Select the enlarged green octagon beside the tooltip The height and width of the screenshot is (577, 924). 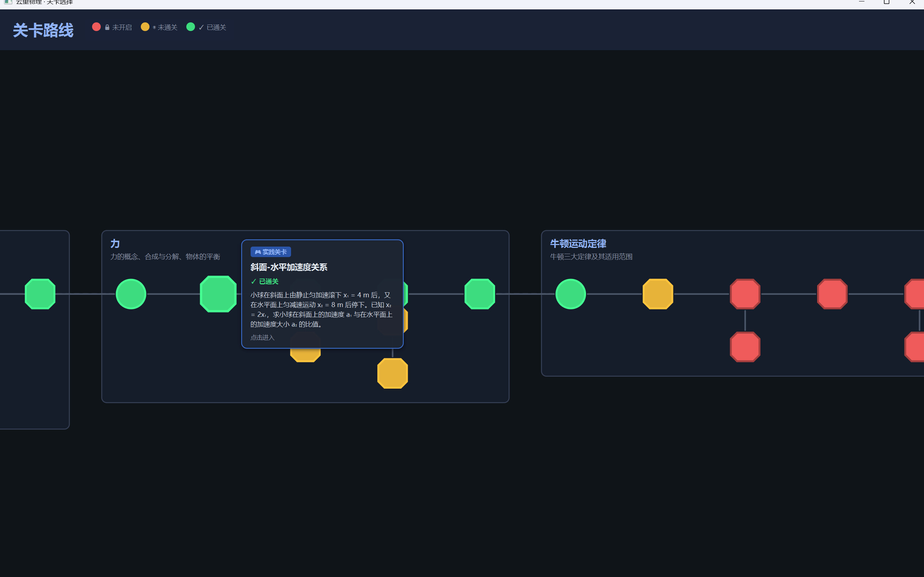218,294
